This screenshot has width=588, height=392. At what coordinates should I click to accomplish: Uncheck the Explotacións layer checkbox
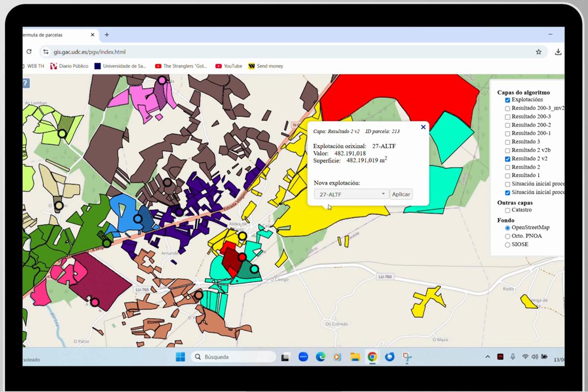(508, 100)
